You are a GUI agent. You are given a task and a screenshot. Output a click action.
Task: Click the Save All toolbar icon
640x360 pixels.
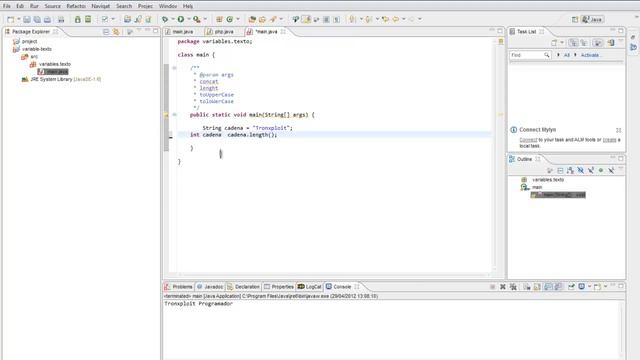tap(37, 19)
